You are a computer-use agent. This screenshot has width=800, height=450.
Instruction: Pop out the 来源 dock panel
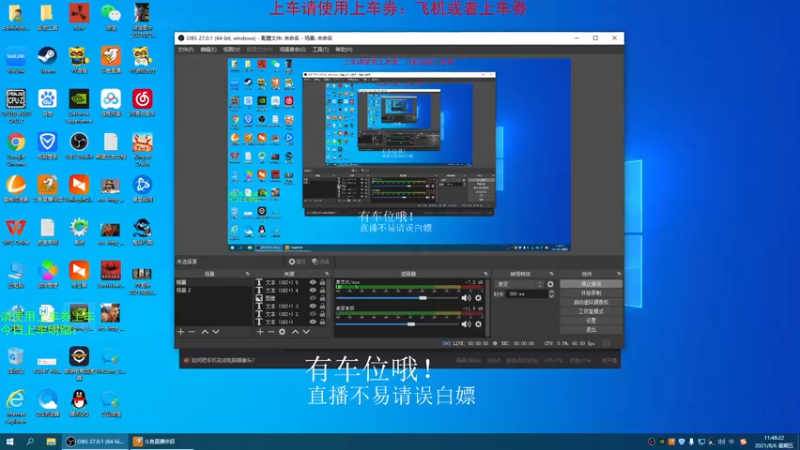tap(327, 274)
